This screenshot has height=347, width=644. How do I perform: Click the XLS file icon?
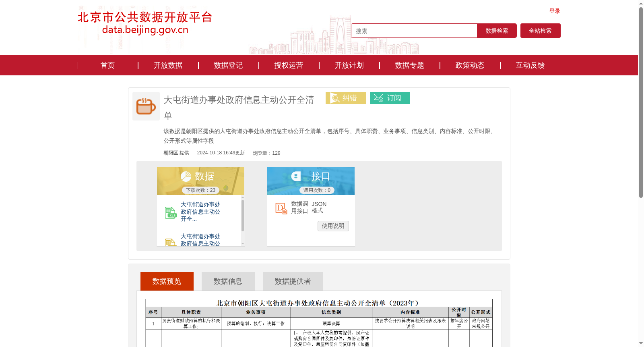pos(171,212)
